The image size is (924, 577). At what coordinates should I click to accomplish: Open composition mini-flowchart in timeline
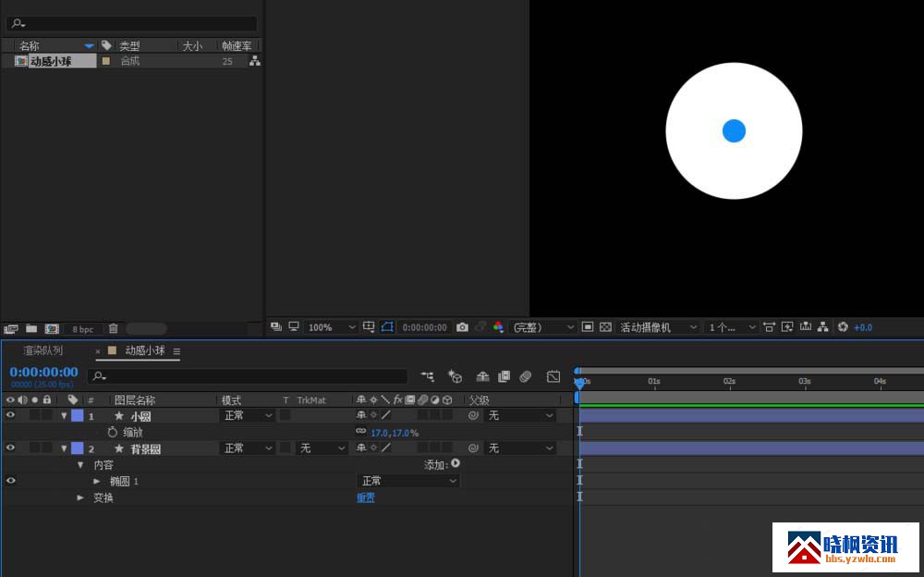[x=427, y=375]
